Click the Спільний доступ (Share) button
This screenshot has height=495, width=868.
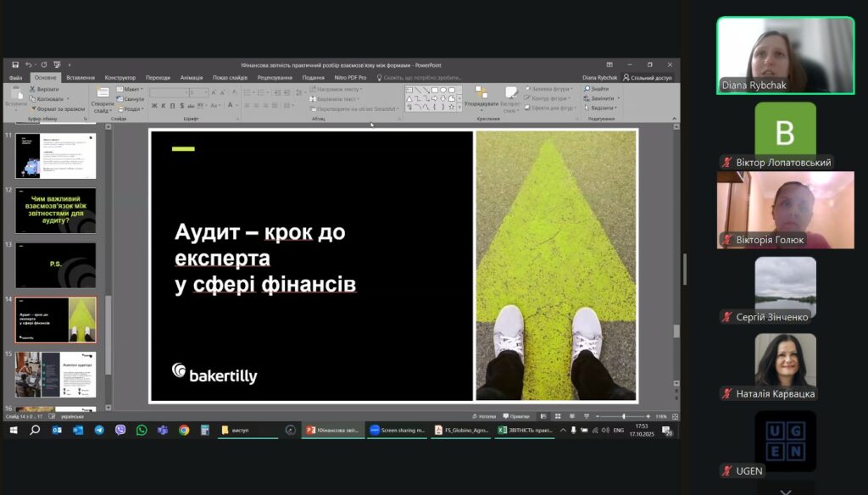coord(648,77)
